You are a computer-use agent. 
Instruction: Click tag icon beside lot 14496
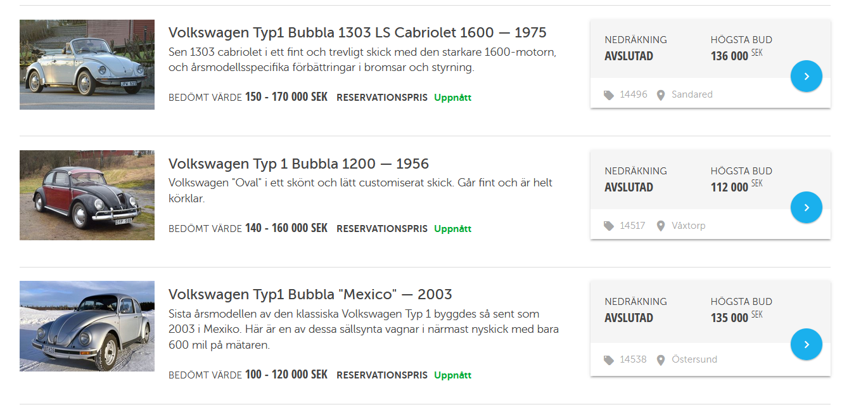click(609, 95)
